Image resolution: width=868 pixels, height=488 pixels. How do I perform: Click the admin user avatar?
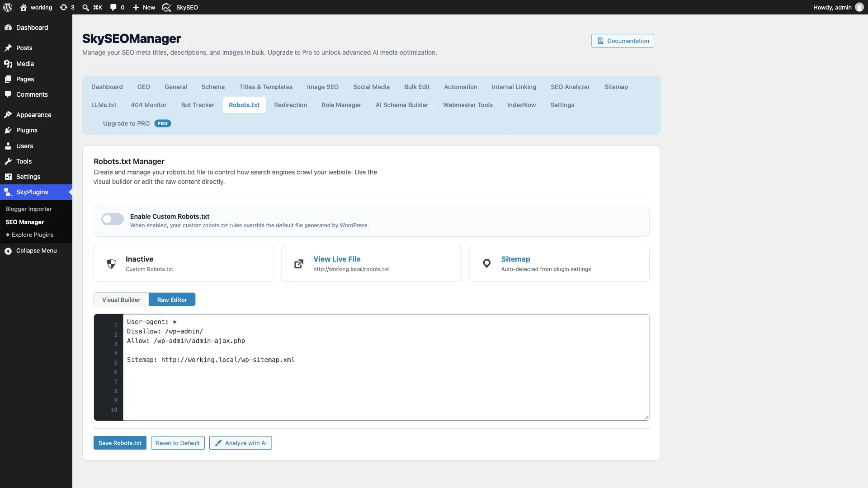click(x=859, y=7)
